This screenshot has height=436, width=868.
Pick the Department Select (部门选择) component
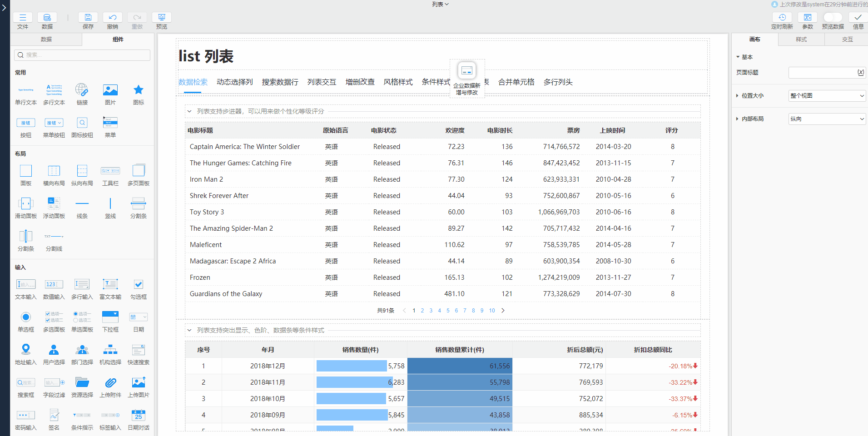click(x=82, y=350)
